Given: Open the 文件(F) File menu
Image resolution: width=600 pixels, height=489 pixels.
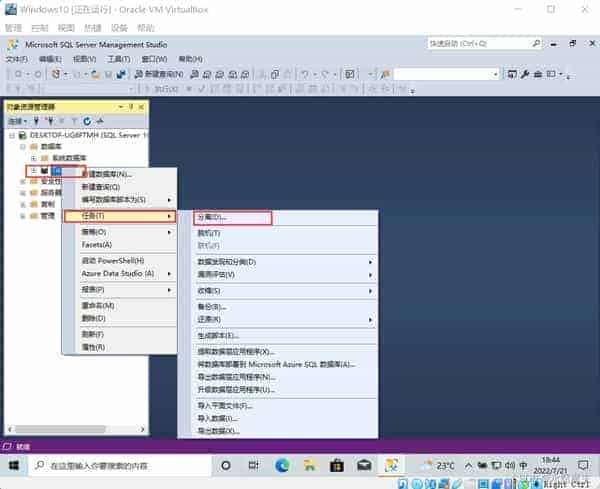Looking at the screenshot, I should click(x=17, y=59).
